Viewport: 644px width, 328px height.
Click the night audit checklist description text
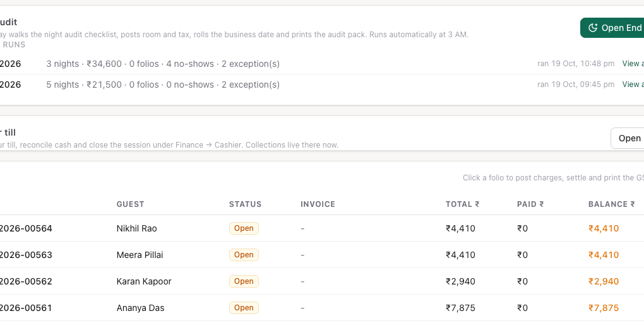click(x=234, y=35)
